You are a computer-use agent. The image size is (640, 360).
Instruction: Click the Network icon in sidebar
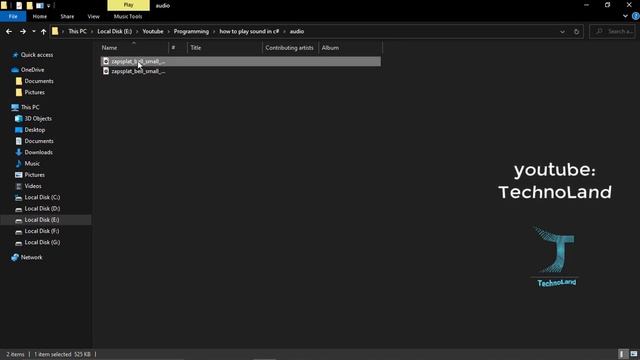15,257
